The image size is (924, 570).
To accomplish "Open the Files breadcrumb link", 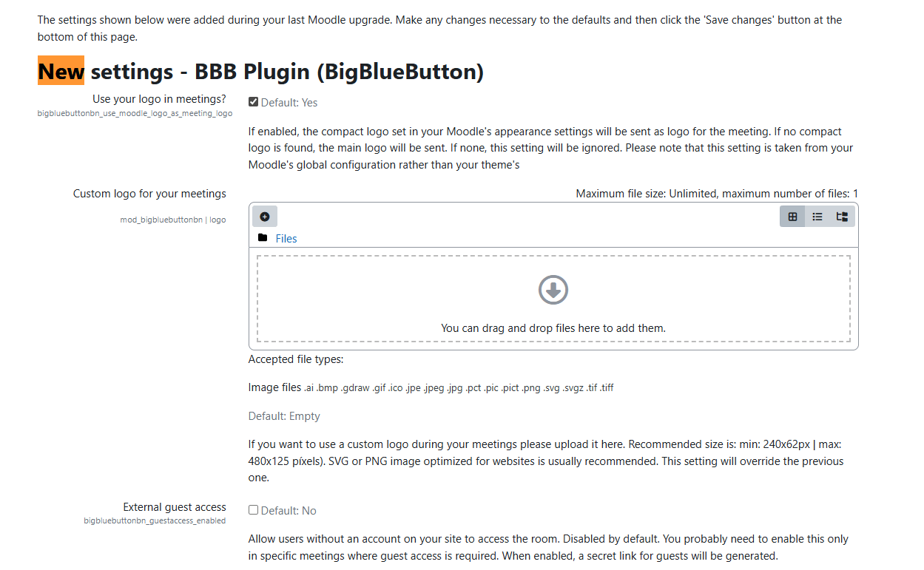I will [286, 239].
